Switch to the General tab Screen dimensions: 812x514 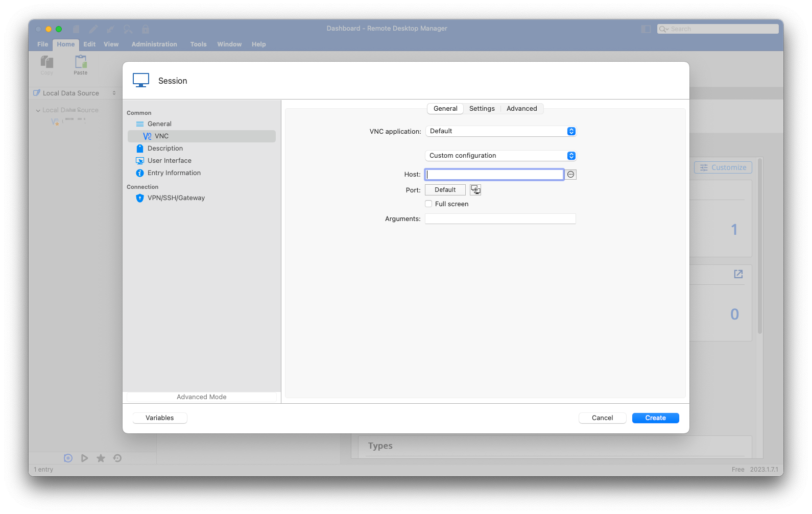445,109
